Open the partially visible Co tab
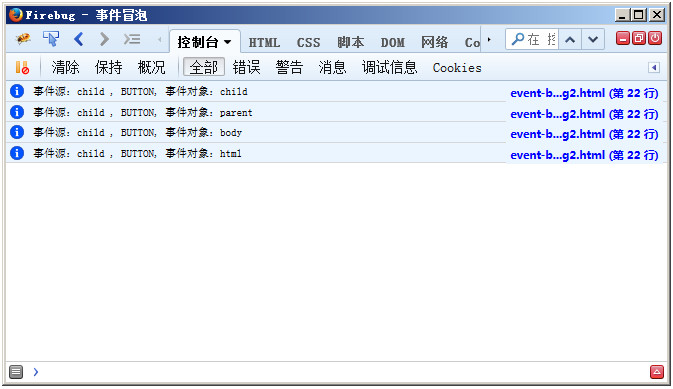The height and width of the screenshot is (389, 673). tap(472, 43)
